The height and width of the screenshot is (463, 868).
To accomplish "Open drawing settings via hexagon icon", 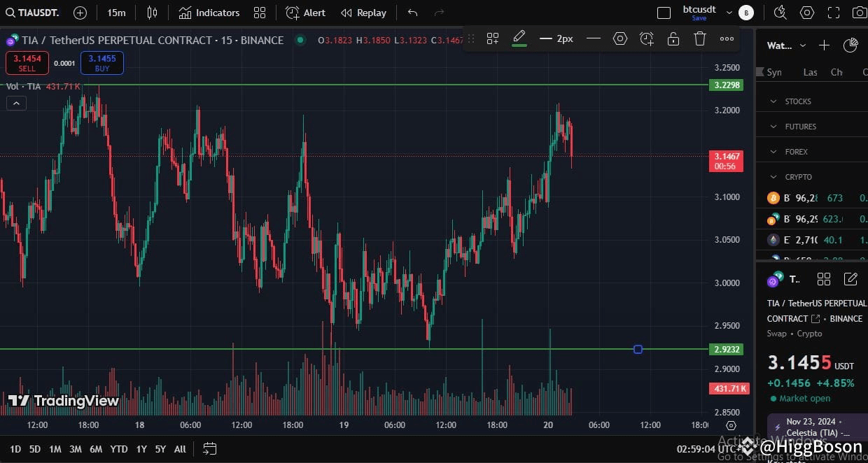I will [x=619, y=38].
